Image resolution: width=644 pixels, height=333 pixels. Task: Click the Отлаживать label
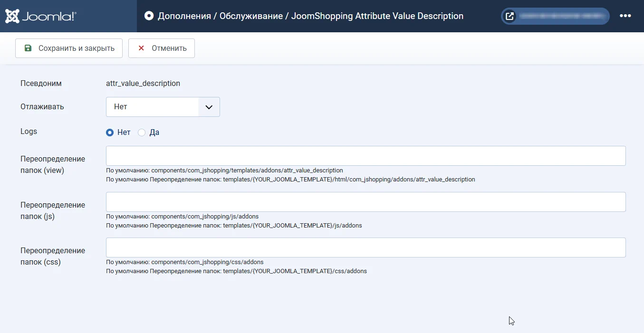42,107
